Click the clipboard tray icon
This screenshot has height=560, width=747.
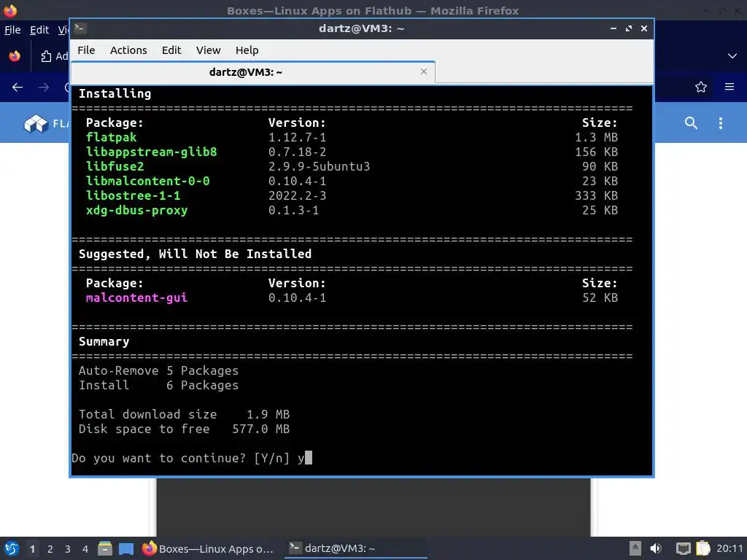[x=703, y=548]
